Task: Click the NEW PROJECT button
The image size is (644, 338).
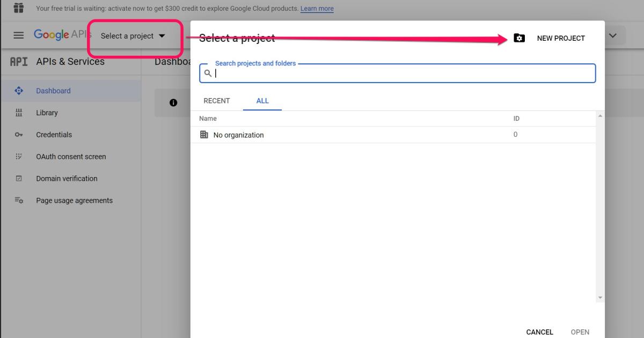Action: coord(561,38)
